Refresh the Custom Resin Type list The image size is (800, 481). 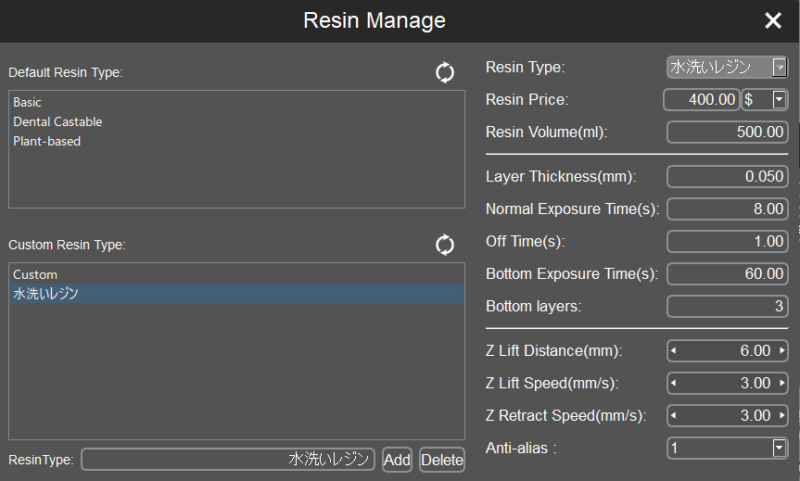pos(444,245)
